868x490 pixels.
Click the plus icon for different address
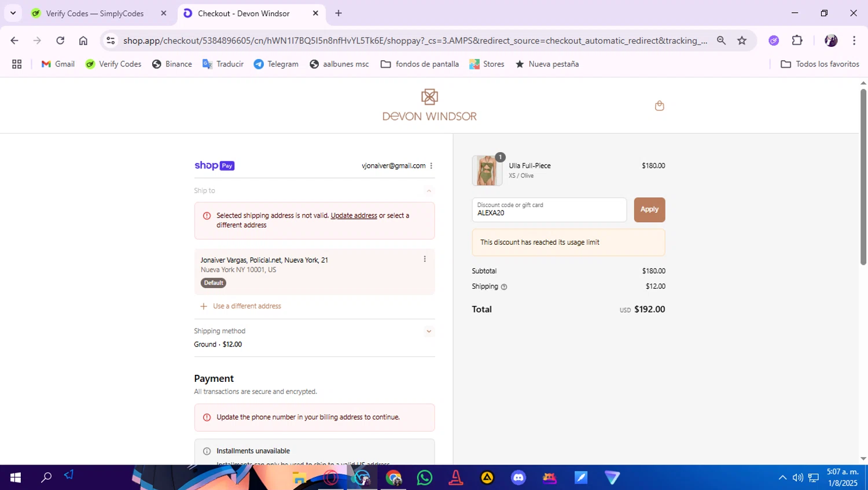(x=204, y=307)
